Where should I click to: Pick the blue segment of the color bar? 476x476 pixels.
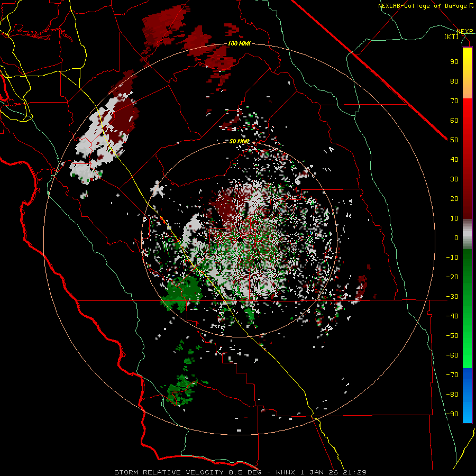pyautogui.click(x=467, y=395)
